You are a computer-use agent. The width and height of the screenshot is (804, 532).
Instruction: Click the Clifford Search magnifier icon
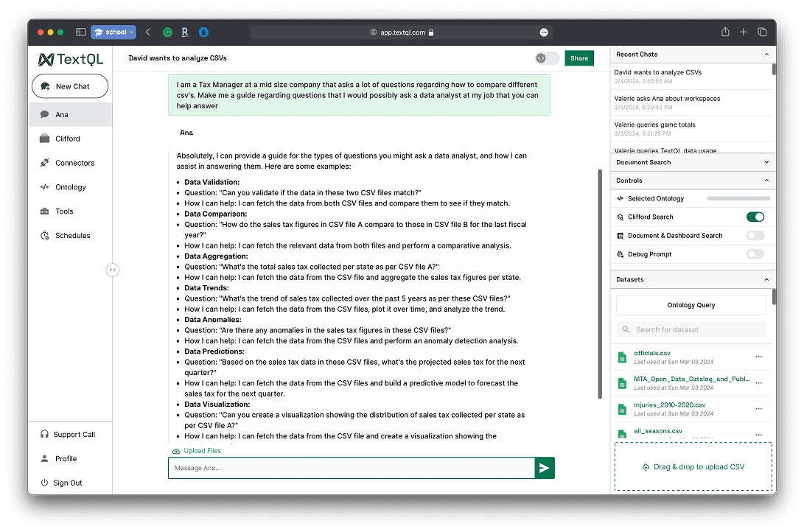[620, 217]
